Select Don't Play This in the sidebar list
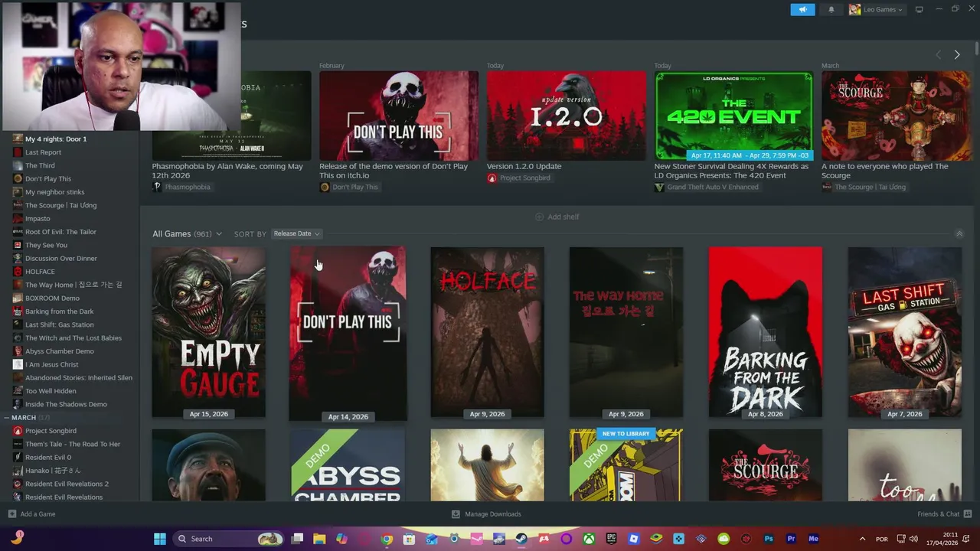This screenshot has width=980, height=551. pos(69,178)
